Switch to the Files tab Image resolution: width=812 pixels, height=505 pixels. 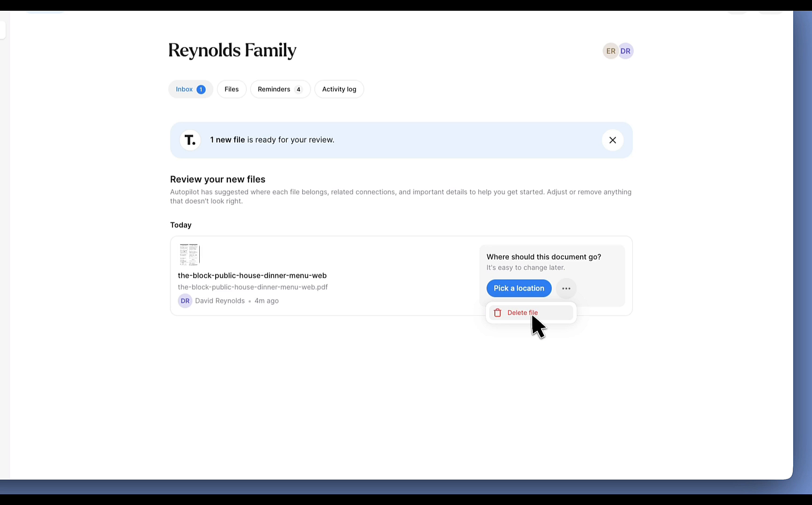pyautogui.click(x=232, y=89)
